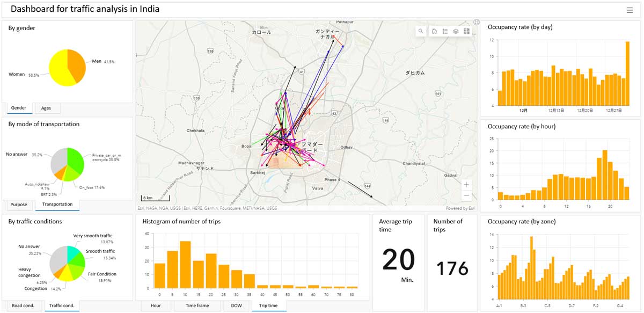Switch histogram to DOW tab
Screen dimensions: 644x313
tap(236, 306)
